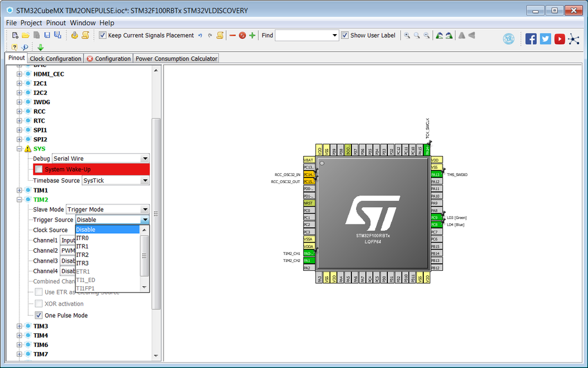Click the peripheral tree scroll-down arrow
588x368 pixels.
pos(156,356)
